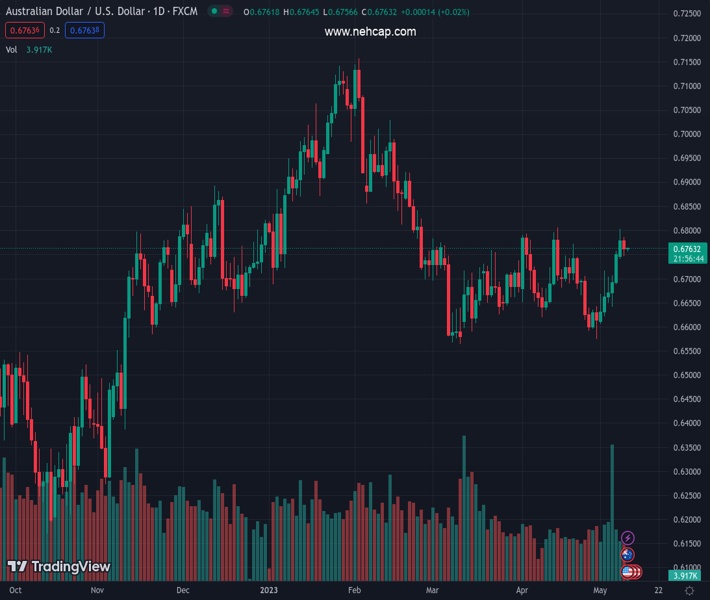This screenshot has width=710, height=600.
Task: Click the Nov label on time axis
Action: click(97, 590)
